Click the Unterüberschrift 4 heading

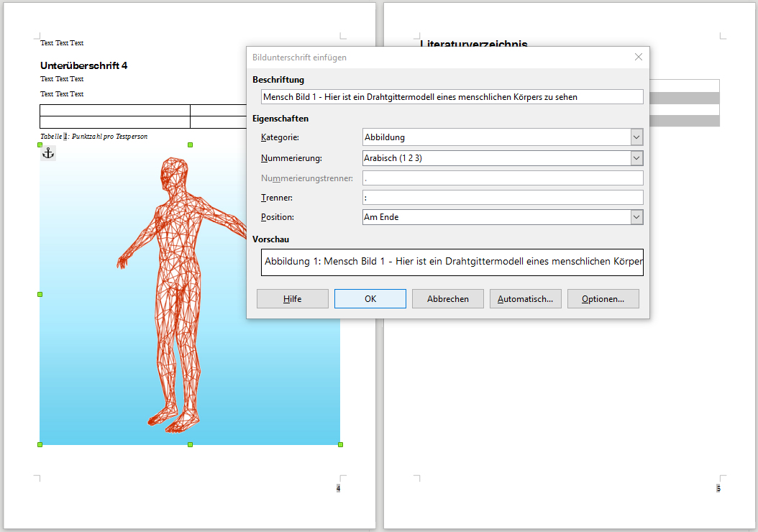84,65
